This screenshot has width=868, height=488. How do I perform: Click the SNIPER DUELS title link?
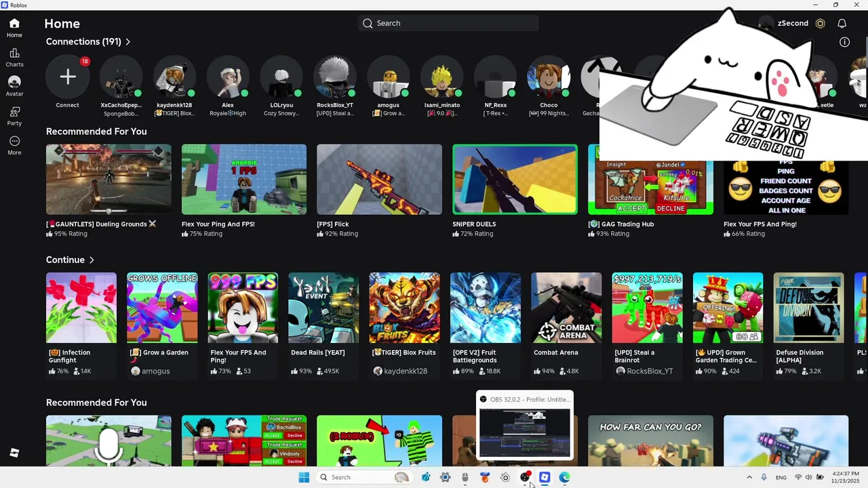pos(474,224)
